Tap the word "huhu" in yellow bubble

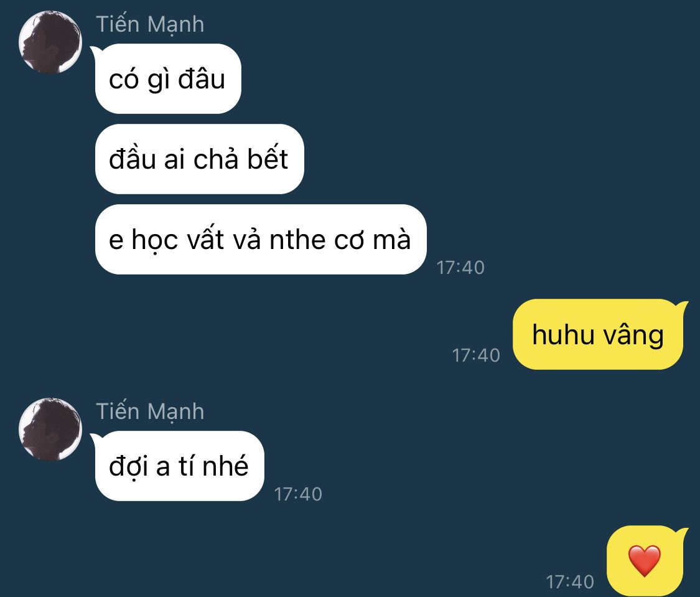[562, 334]
